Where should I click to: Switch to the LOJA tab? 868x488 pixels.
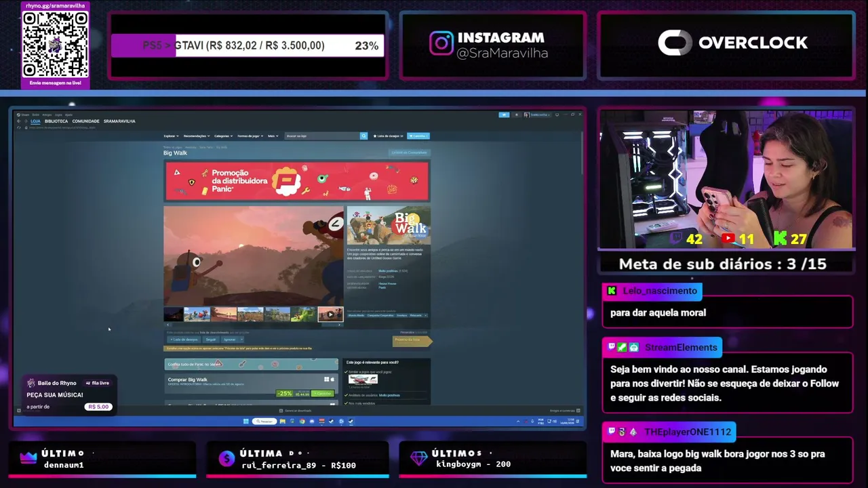(36, 121)
